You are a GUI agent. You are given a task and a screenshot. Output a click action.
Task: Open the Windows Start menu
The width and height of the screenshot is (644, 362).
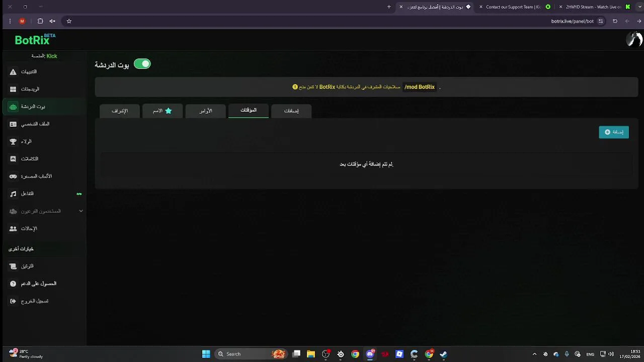click(206, 354)
